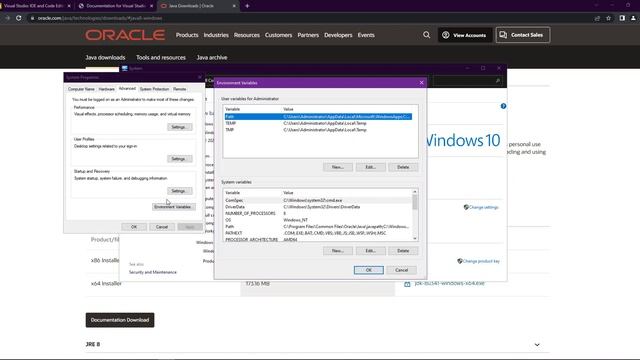Select the TEMP user variable row
The height and width of the screenshot is (360, 640).
[318, 123]
